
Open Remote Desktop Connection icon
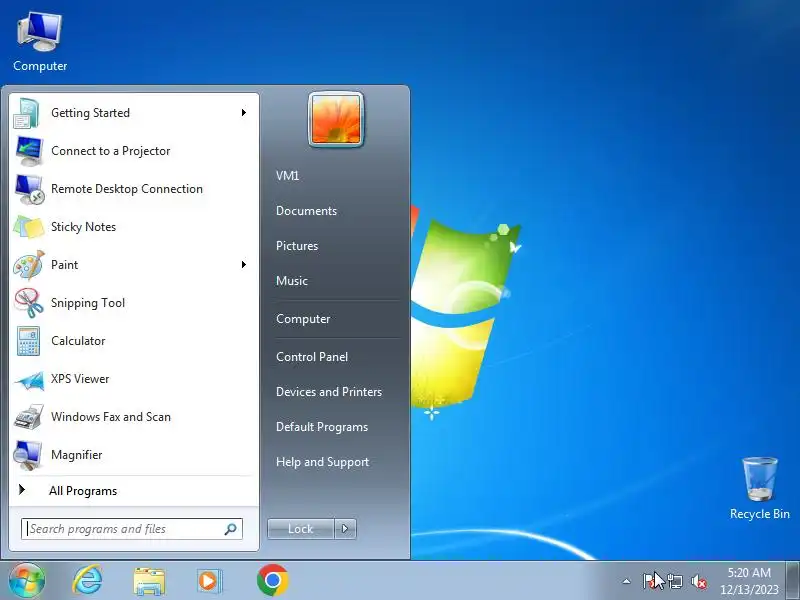29,189
